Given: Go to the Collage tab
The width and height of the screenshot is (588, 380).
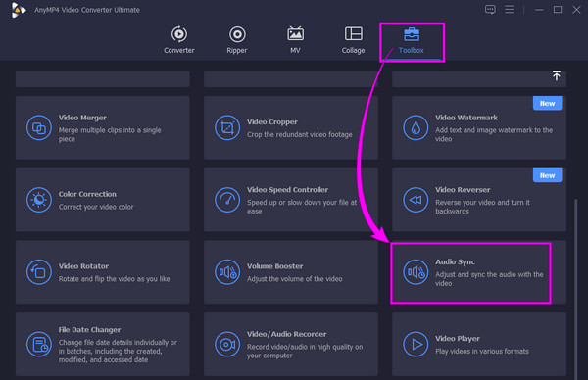Looking at the screenshot, I should pyautogui.click(x=353, y=40).
